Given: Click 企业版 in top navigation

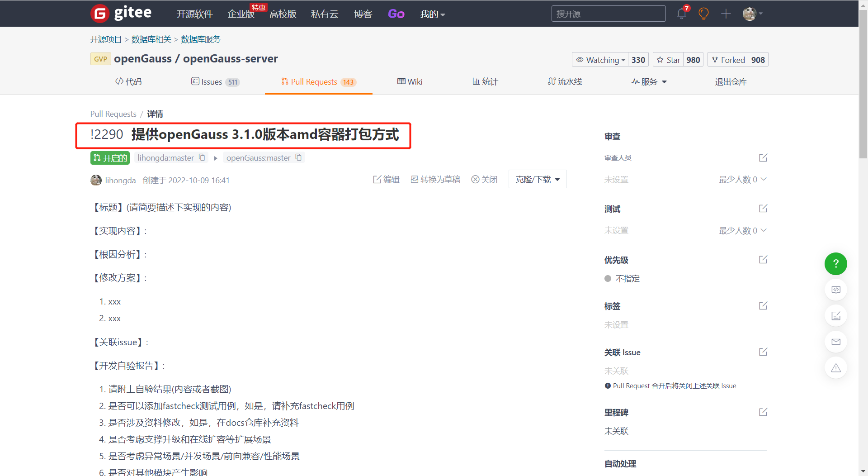Looking at the screenshot, I should tap(241, 14).
